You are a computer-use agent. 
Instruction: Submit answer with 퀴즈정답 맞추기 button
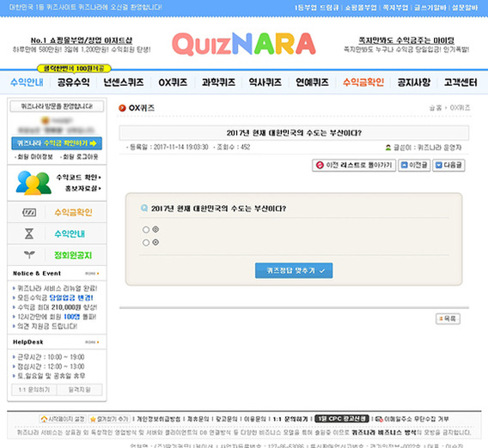294,270
